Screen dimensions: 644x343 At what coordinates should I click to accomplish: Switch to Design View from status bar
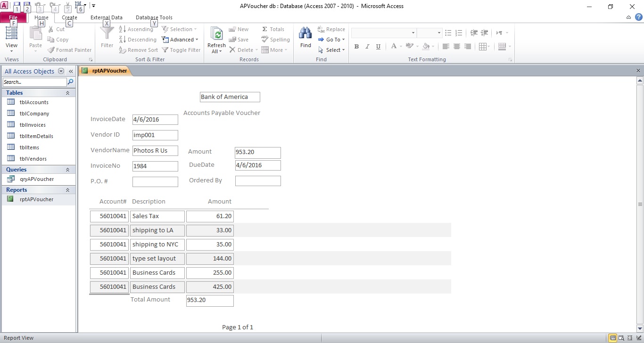pyautogui.click(x=638, y=338)
